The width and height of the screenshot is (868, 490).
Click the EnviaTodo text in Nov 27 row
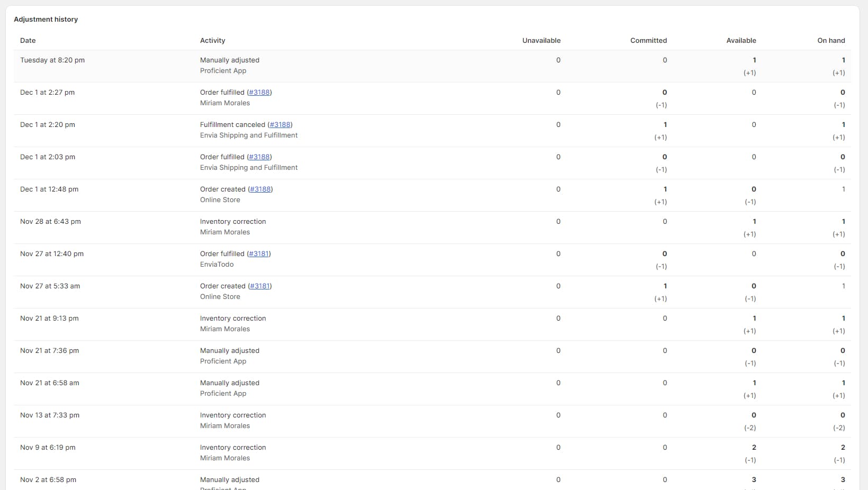point(216,265)
